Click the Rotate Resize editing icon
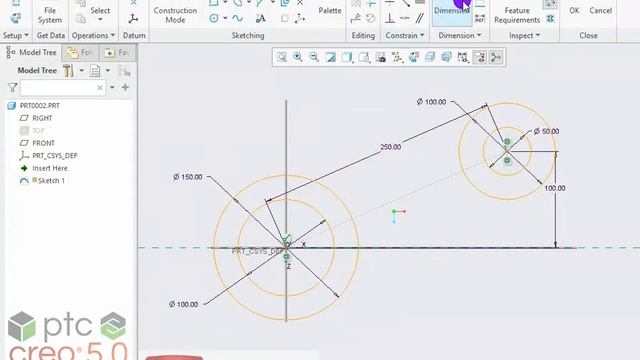640x360 pixels. pyautogui.click(x=371, y=18)
